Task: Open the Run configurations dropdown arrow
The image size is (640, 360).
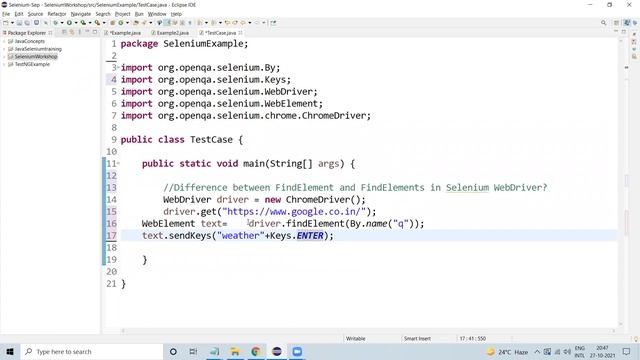Action: (x=76, y=23)
